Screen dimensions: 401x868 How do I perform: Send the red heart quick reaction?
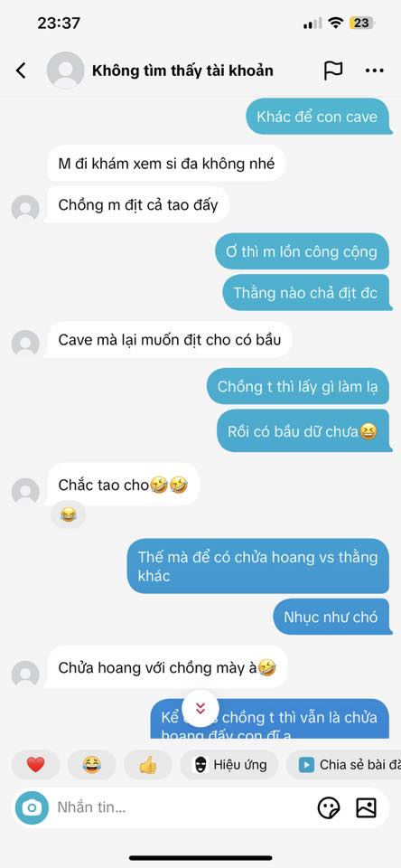tap(35, 765)
